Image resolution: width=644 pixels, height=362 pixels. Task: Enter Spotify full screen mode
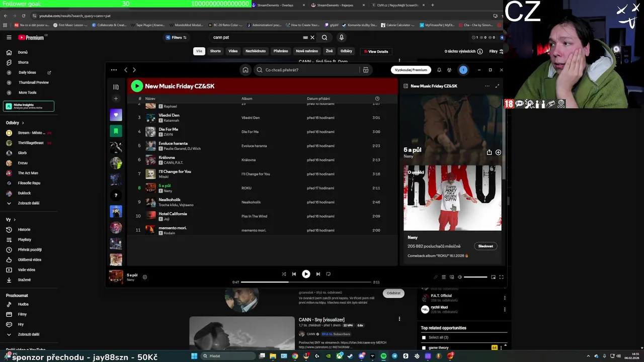point(501,277)
